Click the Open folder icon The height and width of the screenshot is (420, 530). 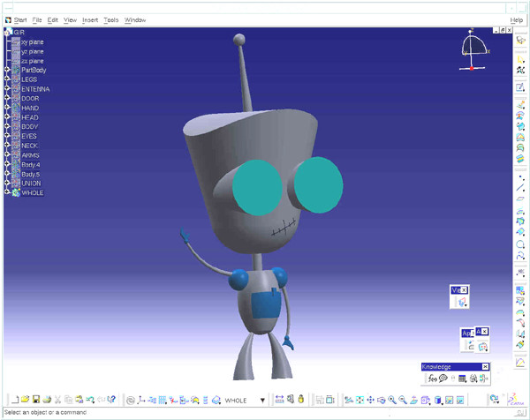click(25, 400)
